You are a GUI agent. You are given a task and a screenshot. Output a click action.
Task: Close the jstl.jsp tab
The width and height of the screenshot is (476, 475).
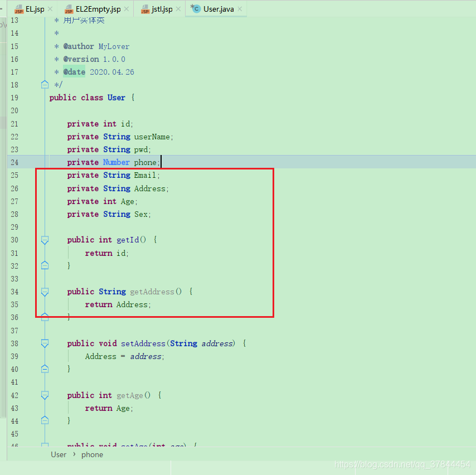(178, 9)
